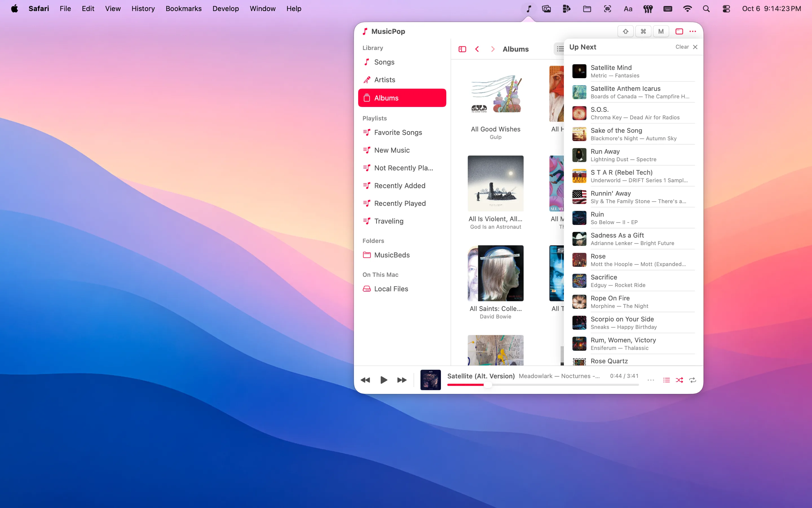Open the All Good Wishes album cover
The height and width of the screenshot is (508, 812).
click(x=496, y=94)
